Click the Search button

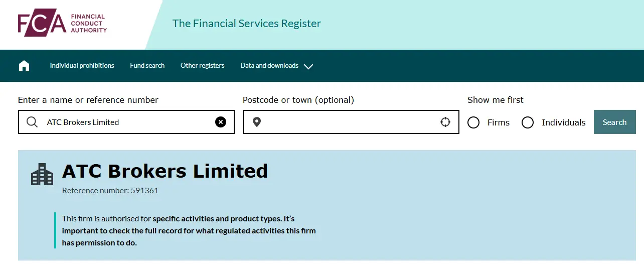coord(615,122)
